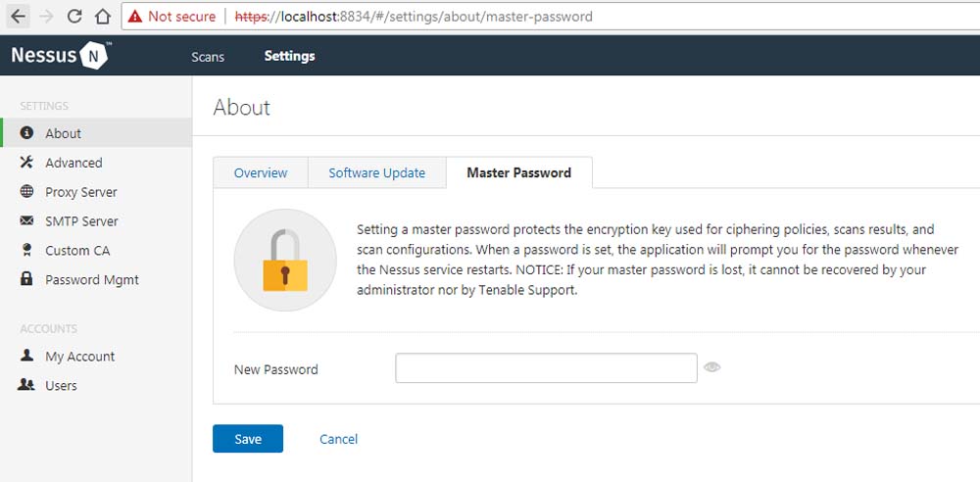Click the SMTP Server envelope icon
Image resolution: width=980 pixels, height=482 pixels.
26,221
